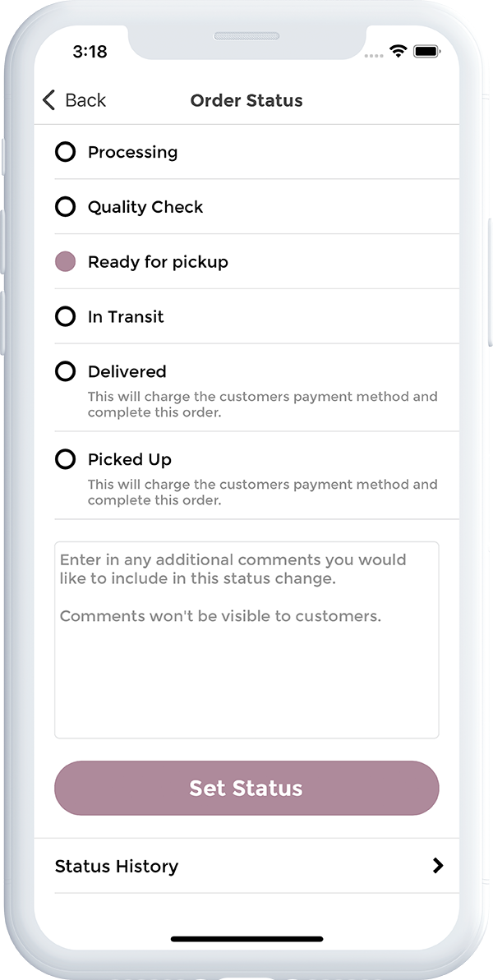The width and height of the screenshot is (493, 980).
Task: Open the Status History row
Action: click(x=117, y=866)
